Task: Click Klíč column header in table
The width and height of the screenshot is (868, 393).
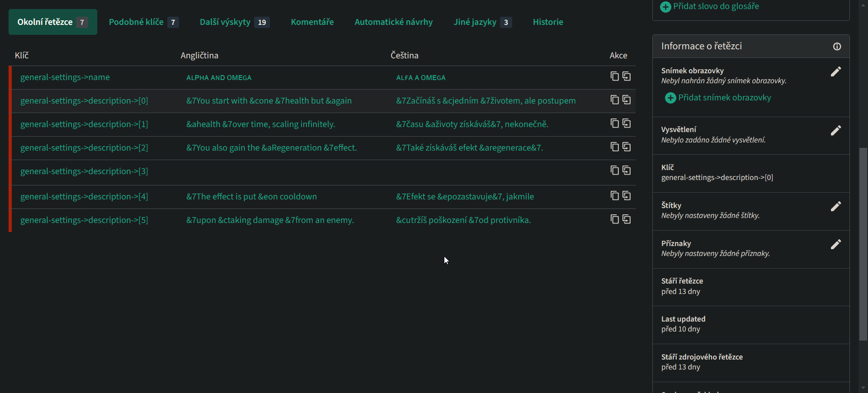Action: pyautogui.click(x=22, y=55)
